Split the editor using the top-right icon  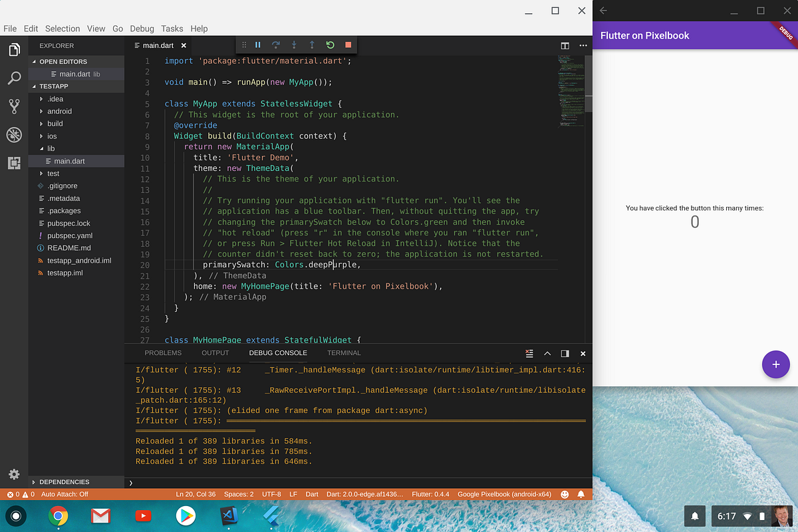pos(565,46)
